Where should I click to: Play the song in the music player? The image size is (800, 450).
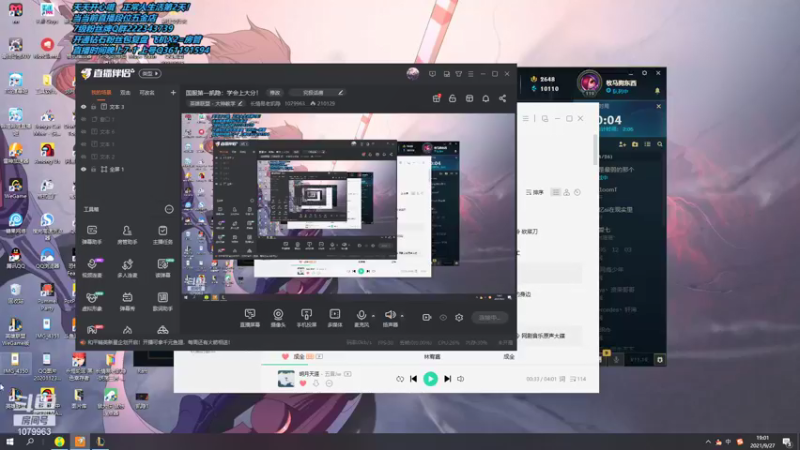click(430, 379)
